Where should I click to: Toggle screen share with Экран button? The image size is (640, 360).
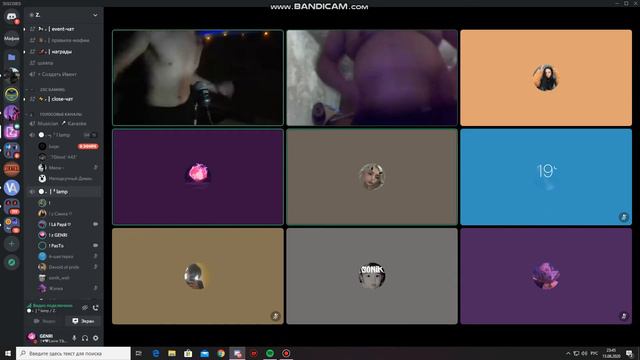pyautogui.click(x=83, y=321)
